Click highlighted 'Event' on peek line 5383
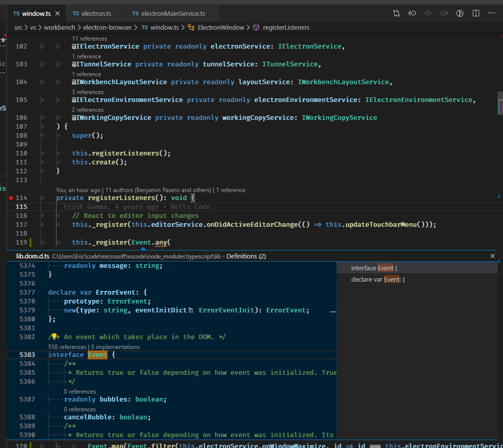Screen dimensions: 503x448 [98, 355]
